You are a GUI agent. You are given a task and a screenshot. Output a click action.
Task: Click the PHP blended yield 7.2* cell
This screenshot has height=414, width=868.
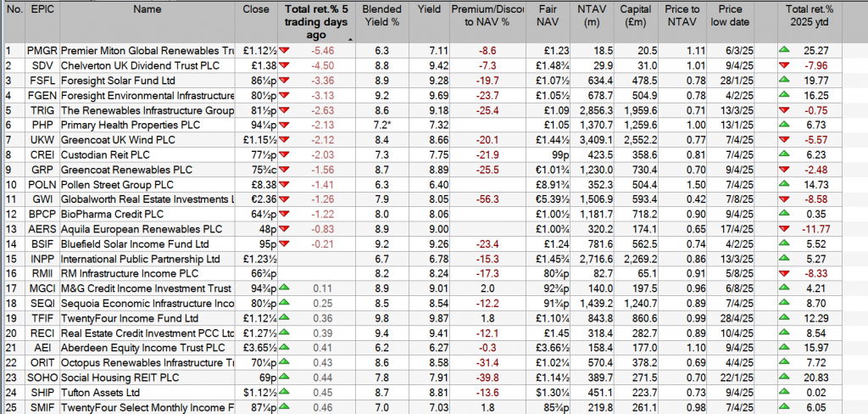point(381,126)
